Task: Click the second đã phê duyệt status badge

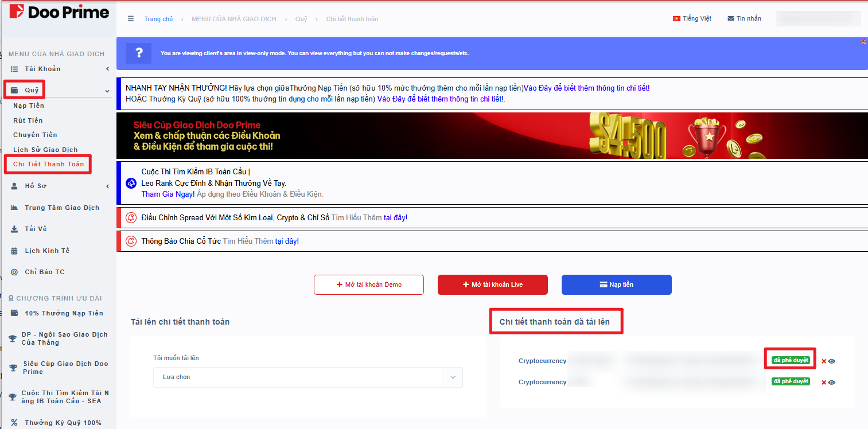Action: coord(791,381)
